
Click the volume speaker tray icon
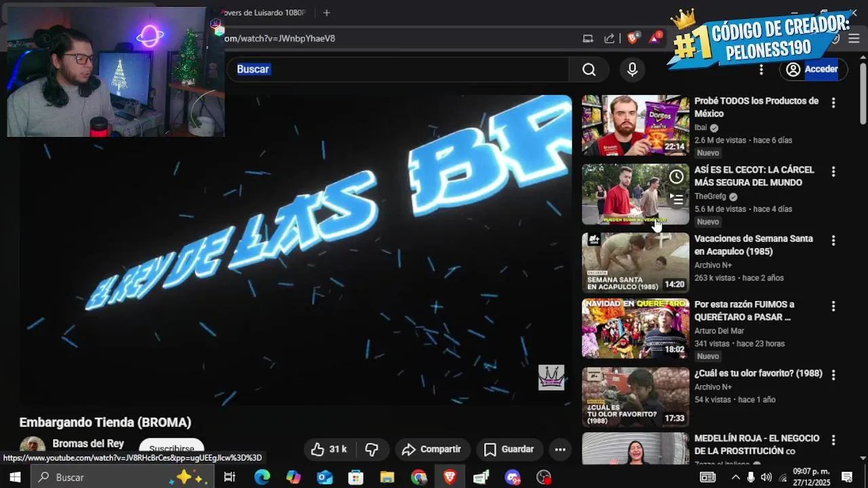click(x=766, y=477)
